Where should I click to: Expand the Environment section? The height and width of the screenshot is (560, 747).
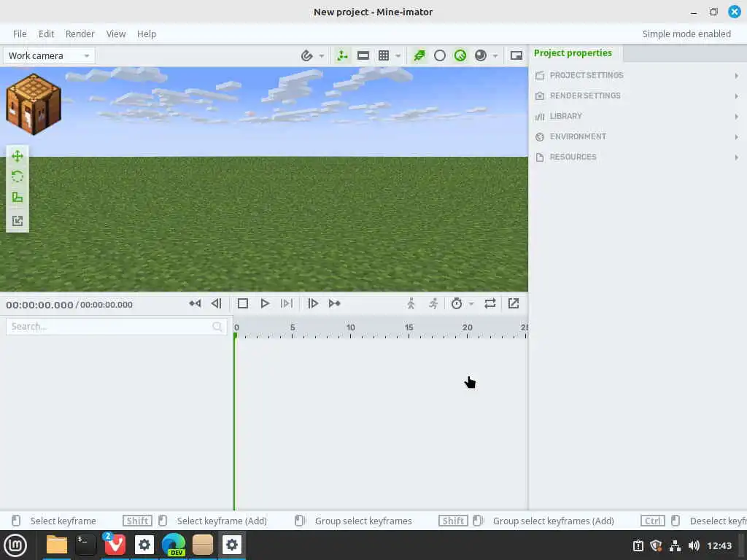(x=638, y=136)
